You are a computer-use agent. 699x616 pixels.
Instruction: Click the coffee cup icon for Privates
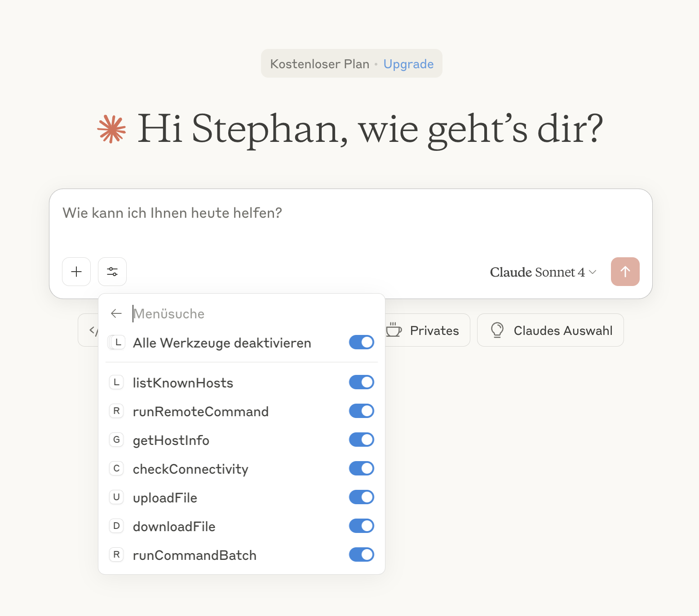pos(394,330)
